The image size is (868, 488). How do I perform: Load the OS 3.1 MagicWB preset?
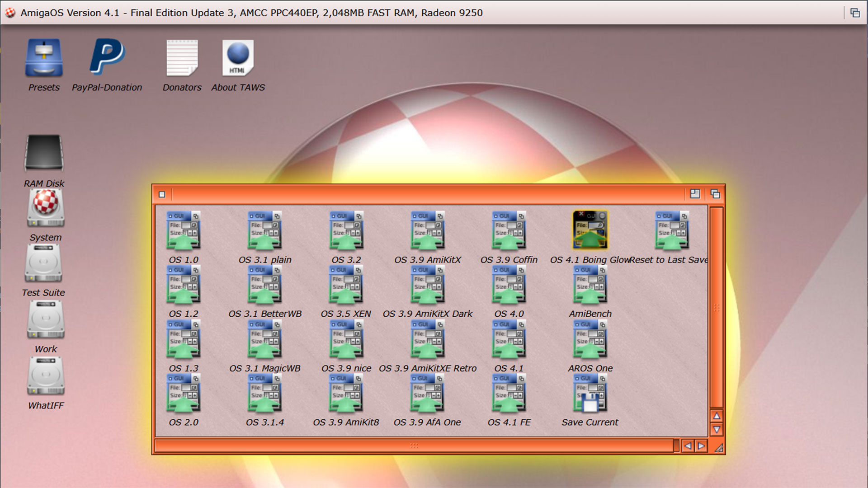point(264,339)
